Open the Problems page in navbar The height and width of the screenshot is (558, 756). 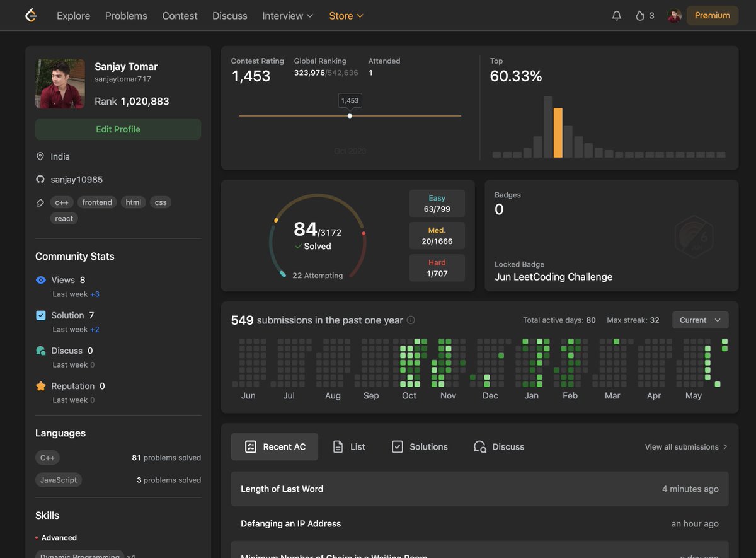pyautogui.click(x=126, y=16)
